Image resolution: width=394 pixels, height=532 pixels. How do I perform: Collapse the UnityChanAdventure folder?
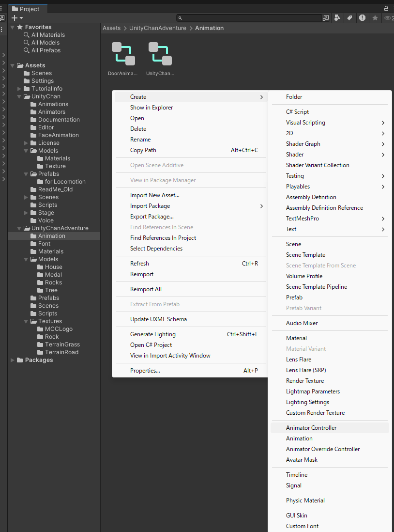coord(20,228)
